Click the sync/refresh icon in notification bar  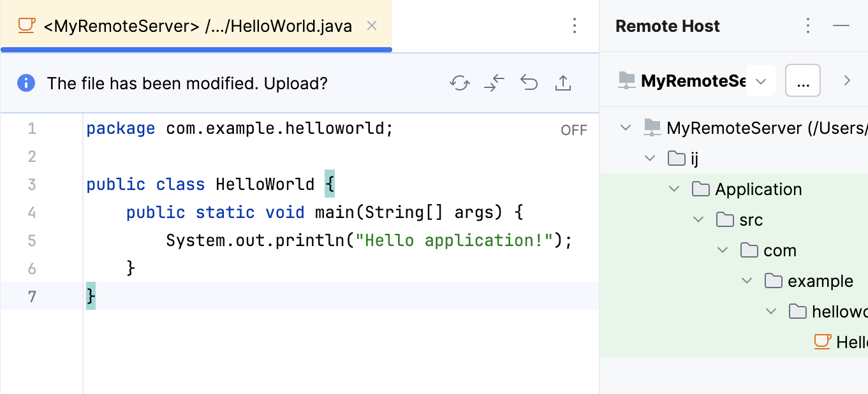pyautogui.click(x=460, y=83)
